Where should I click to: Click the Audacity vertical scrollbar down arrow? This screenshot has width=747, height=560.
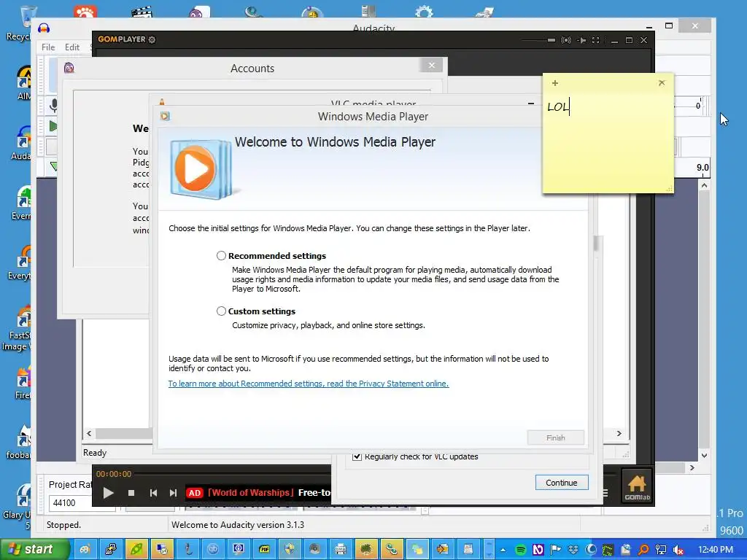(x=704, y=456)
